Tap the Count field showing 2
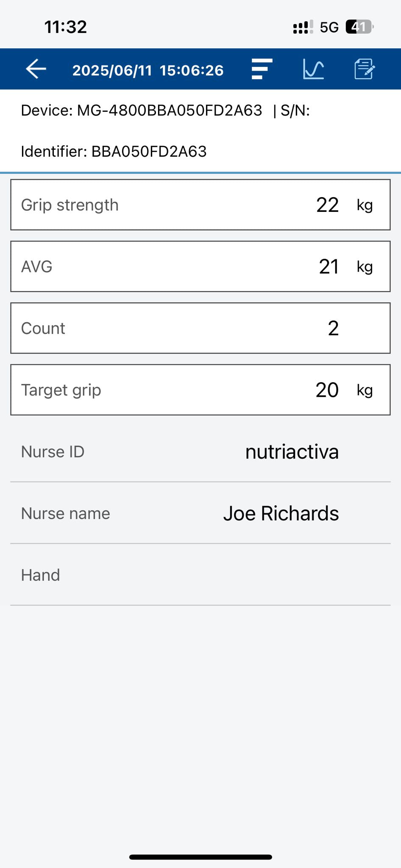Viewport: 401px width, 868px height. tap(200, 328)
